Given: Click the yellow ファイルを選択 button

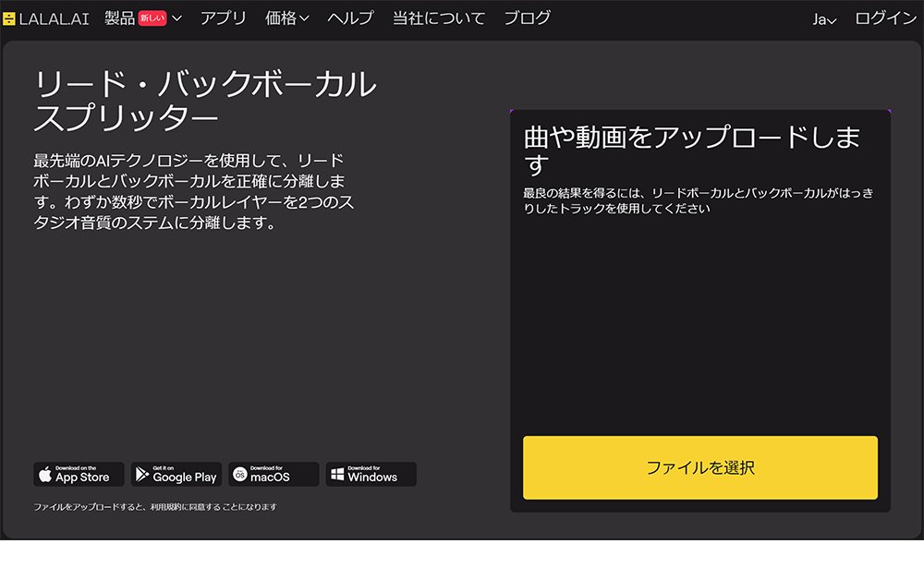Looking at the screenshot, I should [701, 468].
